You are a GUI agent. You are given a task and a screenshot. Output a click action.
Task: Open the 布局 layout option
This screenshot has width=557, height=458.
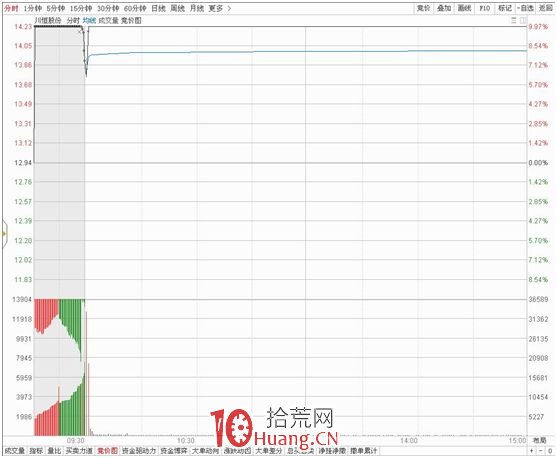540,441
